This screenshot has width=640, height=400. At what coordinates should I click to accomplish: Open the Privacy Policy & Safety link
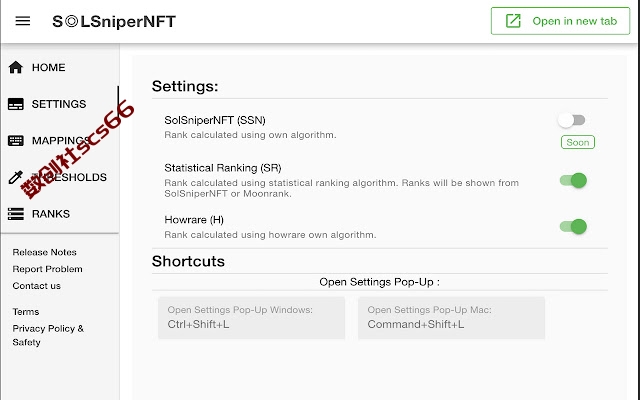tap(48, 335)
